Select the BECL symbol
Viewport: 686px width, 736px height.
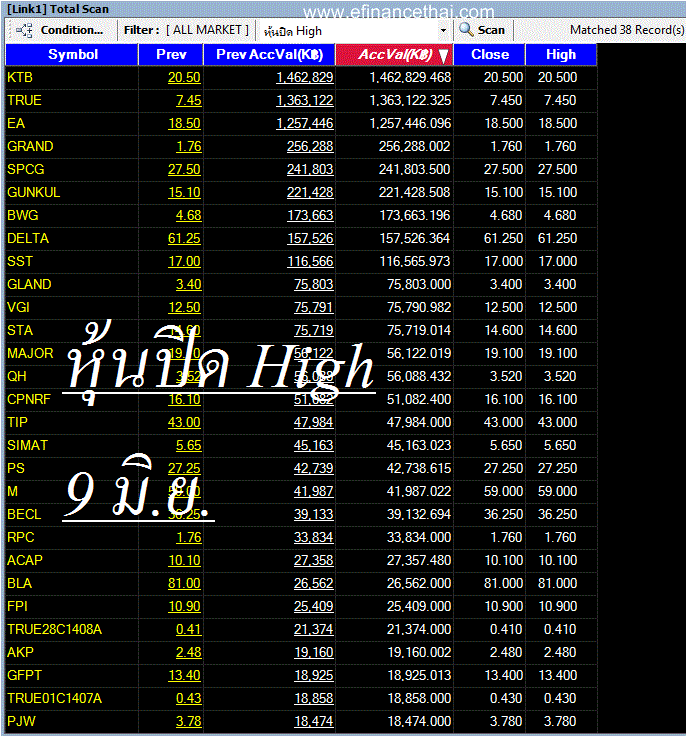click(24, 514)
